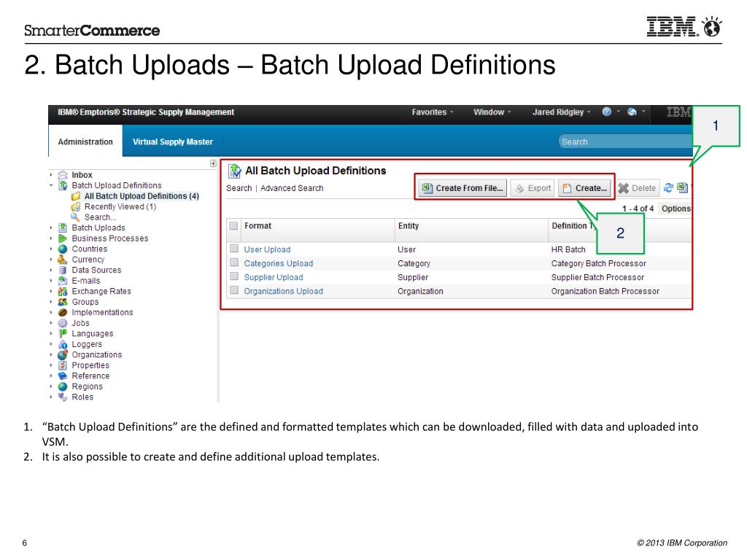Viewport: 747px width, 560px height.
Task: Open the Window dropdown menu
Action: coord(492,112)
